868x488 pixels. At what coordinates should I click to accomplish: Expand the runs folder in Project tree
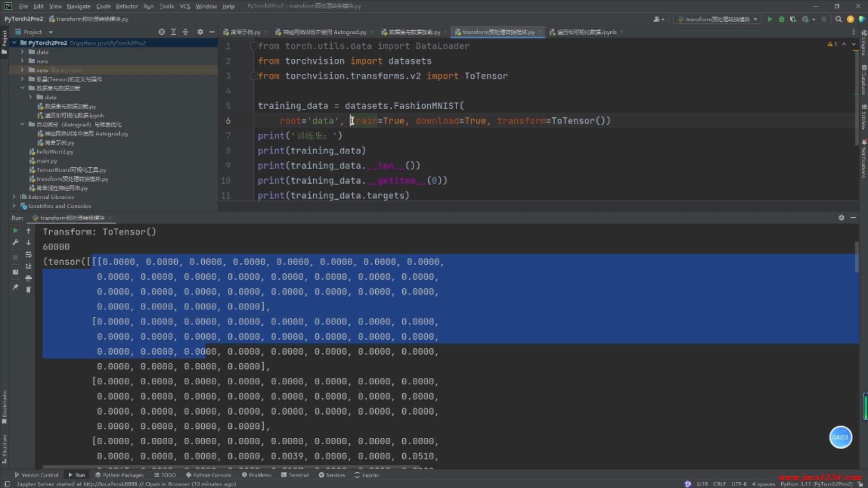[22, 61]
